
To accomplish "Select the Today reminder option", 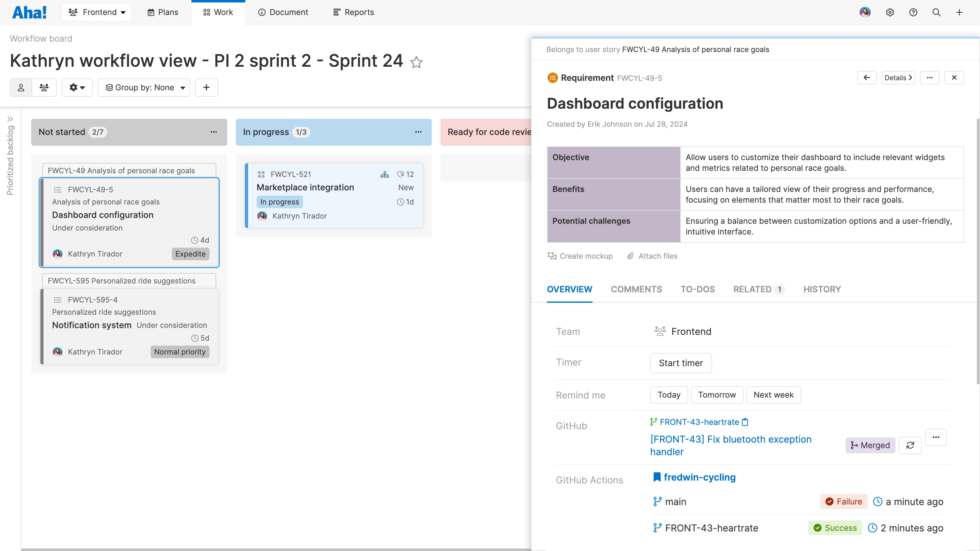I will pos(669,395).
